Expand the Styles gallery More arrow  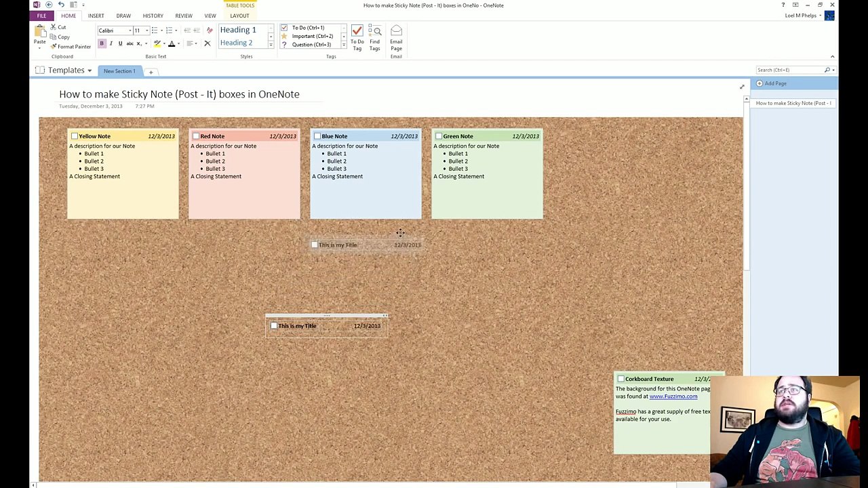[271, 45]
